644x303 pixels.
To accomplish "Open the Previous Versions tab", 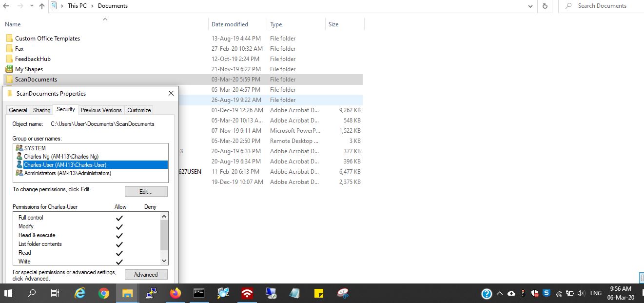I will (101, 110).
